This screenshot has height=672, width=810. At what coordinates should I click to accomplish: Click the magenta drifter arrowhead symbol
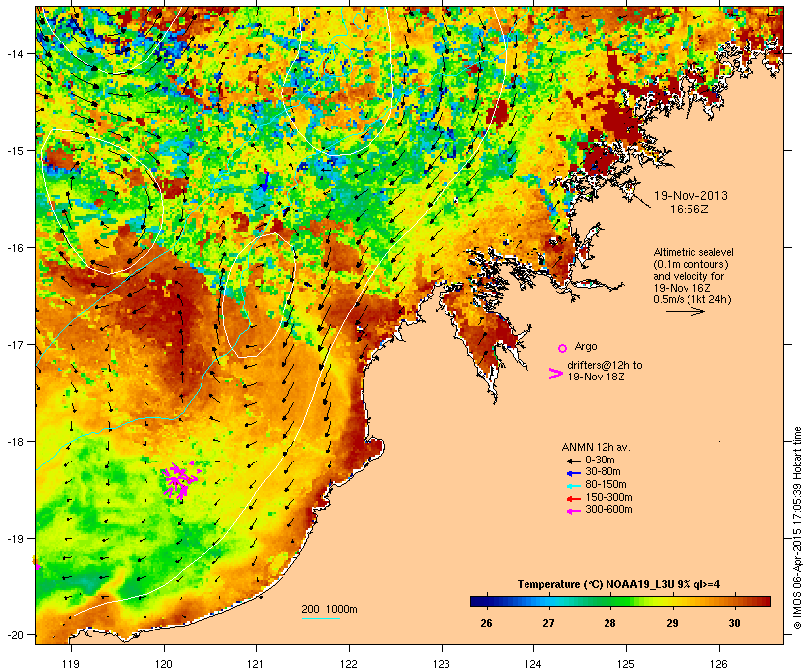point(555,374)
